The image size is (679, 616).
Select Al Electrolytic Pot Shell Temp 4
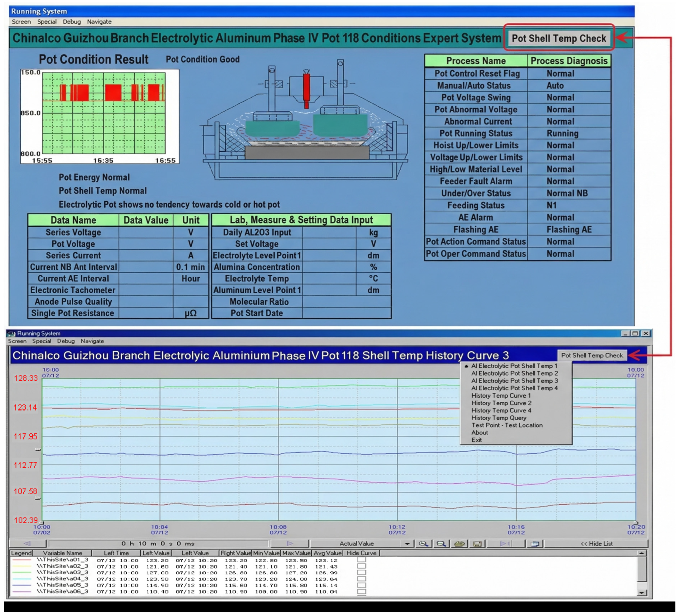tap(515, 388)
